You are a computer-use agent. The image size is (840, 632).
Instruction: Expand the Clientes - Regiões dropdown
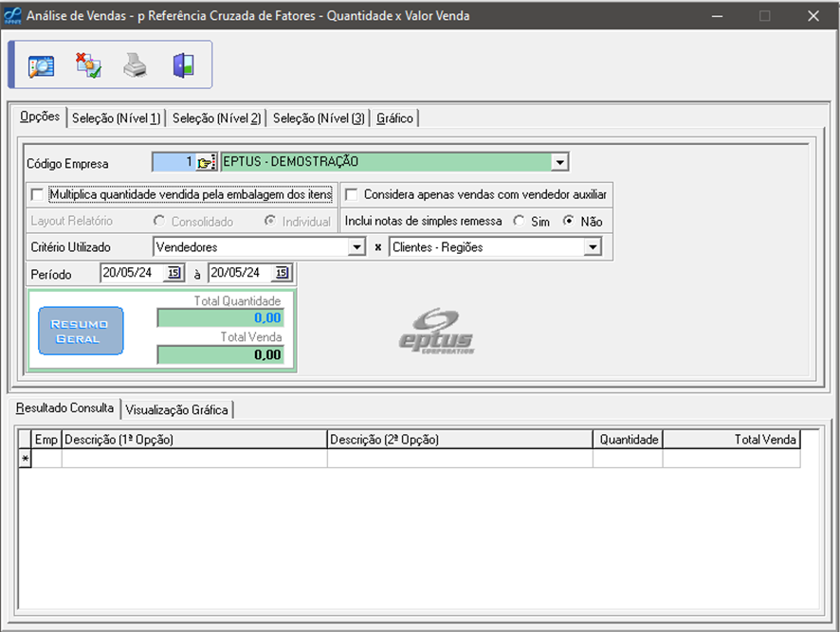pyautogui.click(x=593, y=247)
